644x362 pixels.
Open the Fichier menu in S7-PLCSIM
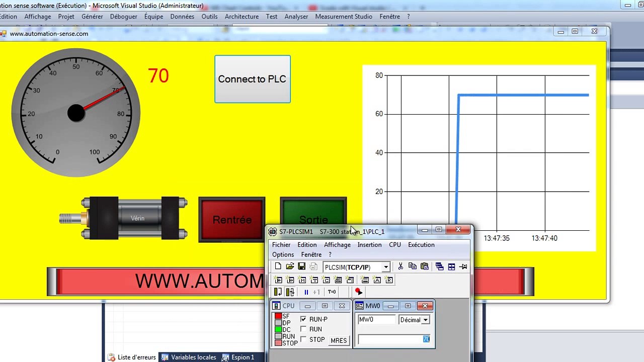(x=281, y=245)
